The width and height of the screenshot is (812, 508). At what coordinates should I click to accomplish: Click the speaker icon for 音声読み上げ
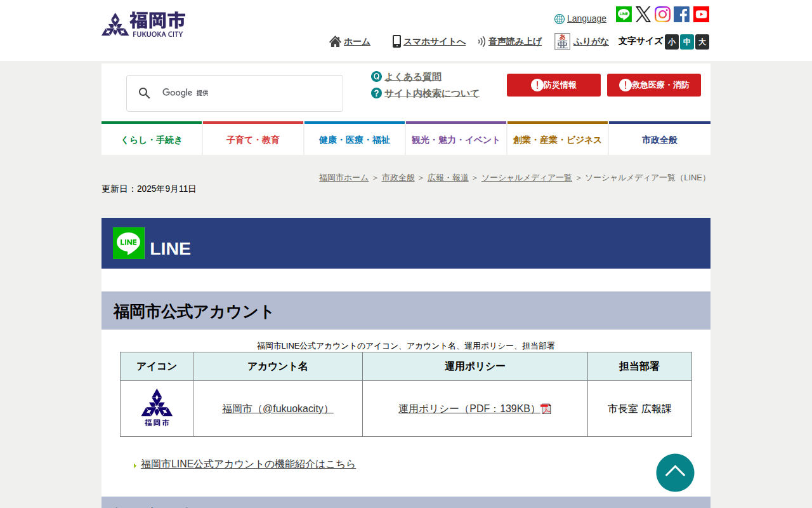481,41
